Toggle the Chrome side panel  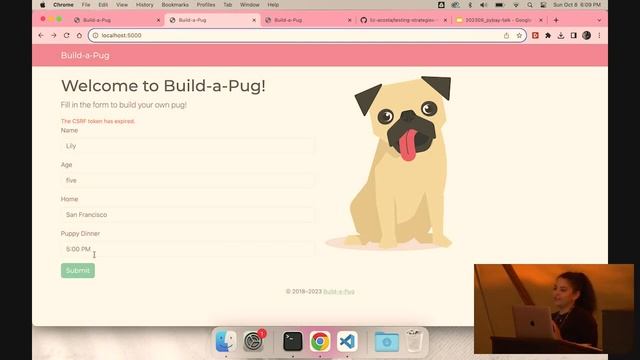[573, 36]
